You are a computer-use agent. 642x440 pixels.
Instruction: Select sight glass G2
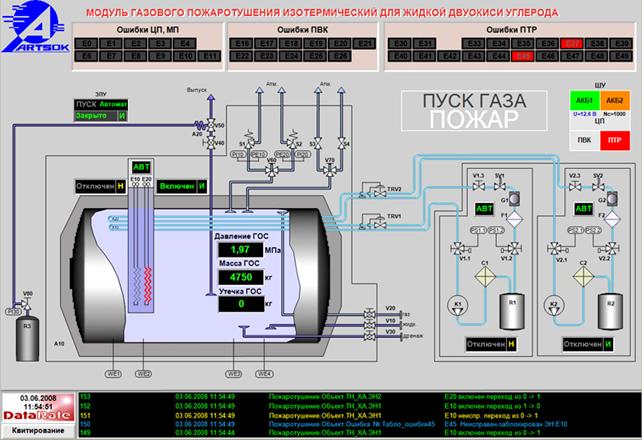[612, 199]
